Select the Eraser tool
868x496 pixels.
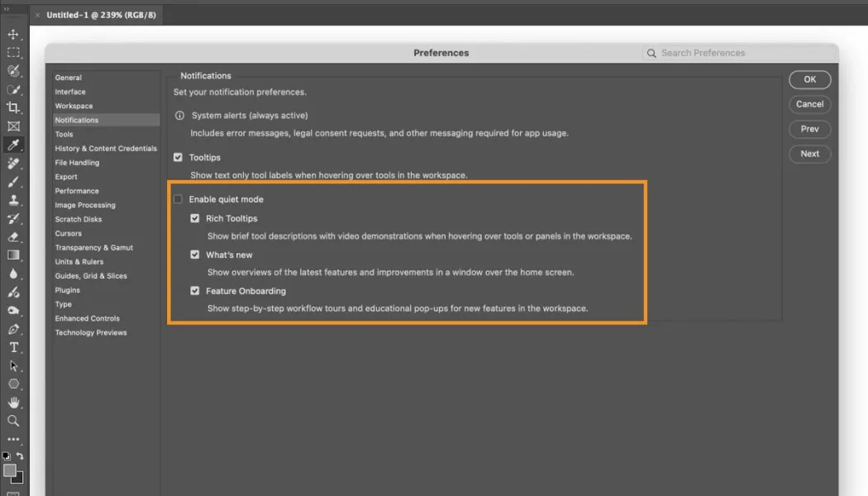(x=13, y=237)
